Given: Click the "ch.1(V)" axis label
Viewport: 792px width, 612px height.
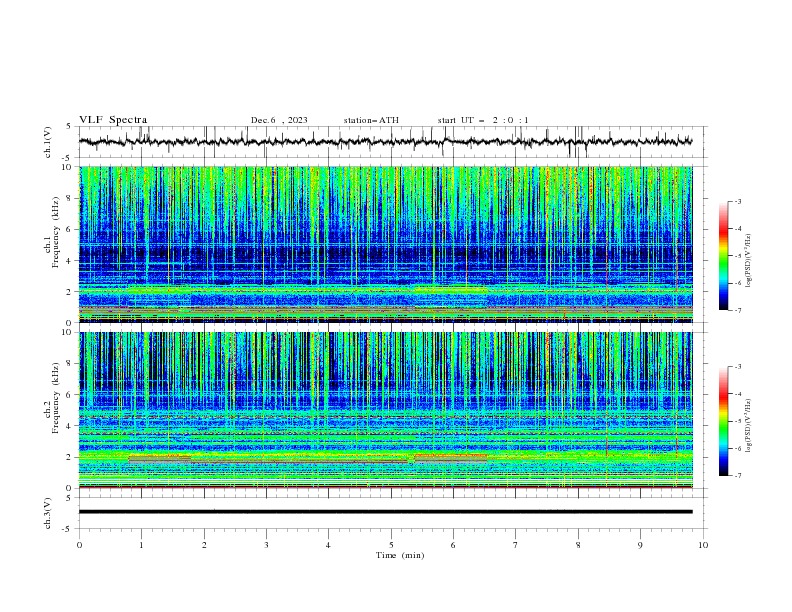Looking at the screenshot, I should pos(48,142).
